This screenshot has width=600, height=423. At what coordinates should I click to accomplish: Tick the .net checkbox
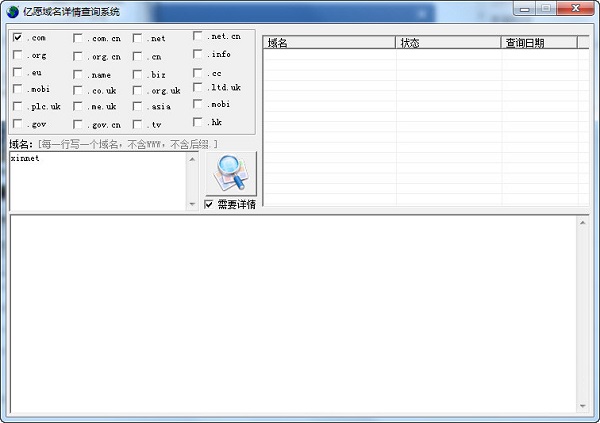137,38
